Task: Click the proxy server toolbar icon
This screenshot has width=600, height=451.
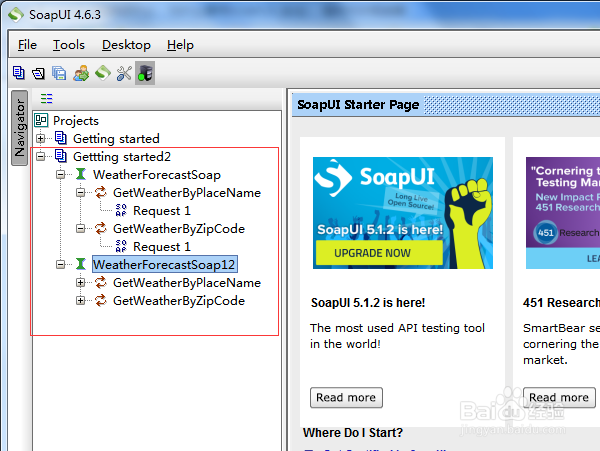Action: tap(145, 73)
